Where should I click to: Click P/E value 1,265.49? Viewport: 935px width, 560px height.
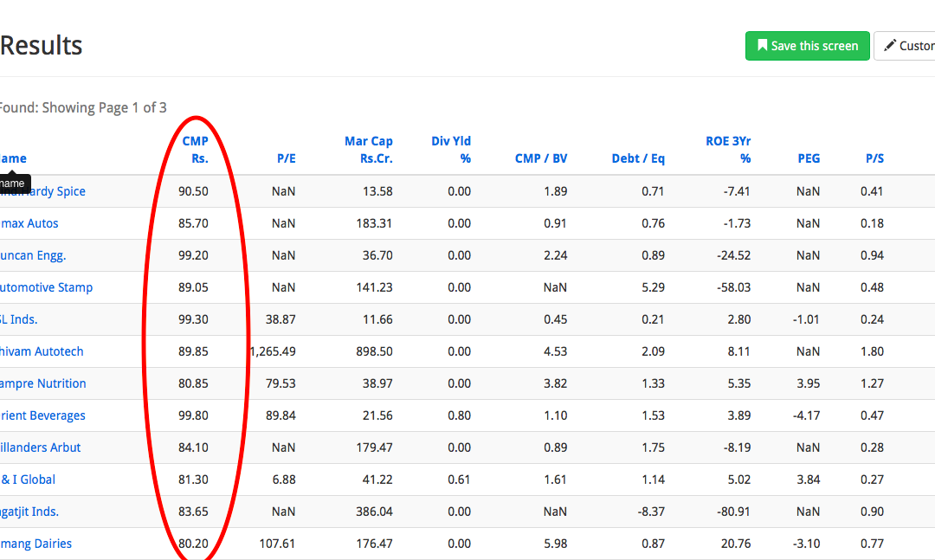tap(273, 352)
